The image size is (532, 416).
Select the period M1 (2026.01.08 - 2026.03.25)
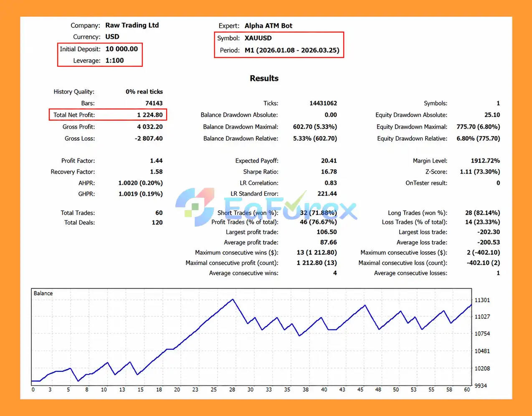click(x=292, y=50)
